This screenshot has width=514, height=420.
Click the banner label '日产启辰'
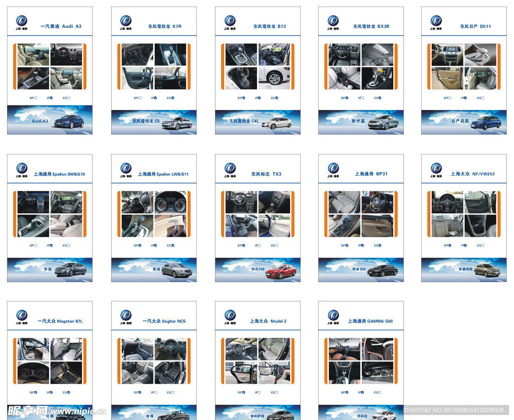pos(460,121)
